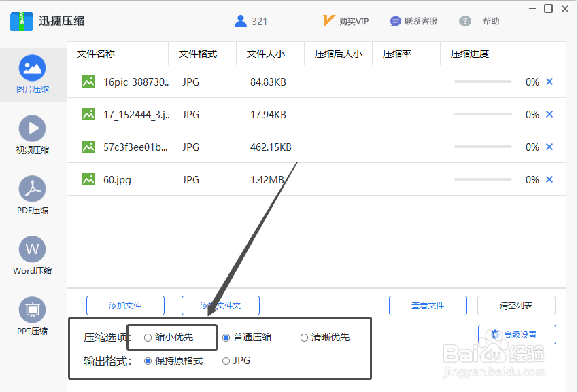Open the Word压缩 section

pos(33,255)
